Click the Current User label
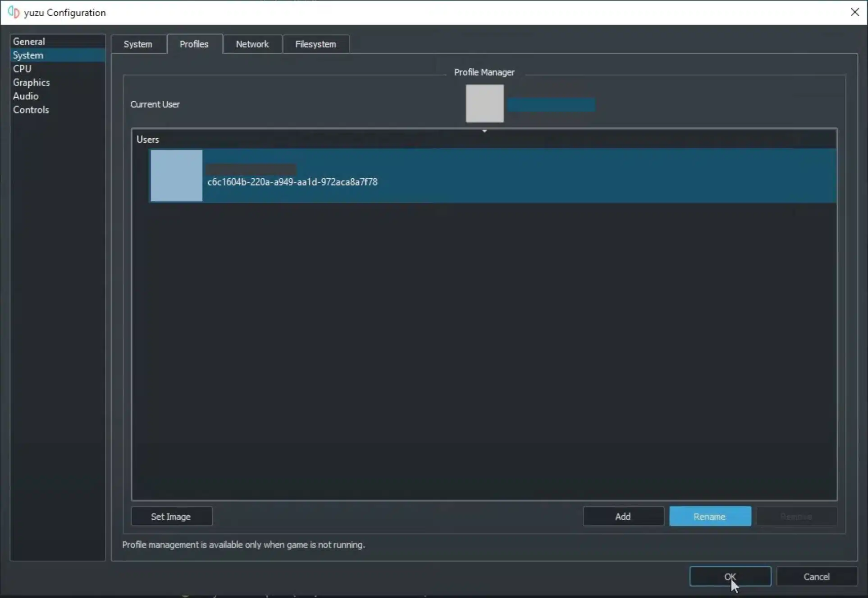868x598 pixels. [155, 104]
